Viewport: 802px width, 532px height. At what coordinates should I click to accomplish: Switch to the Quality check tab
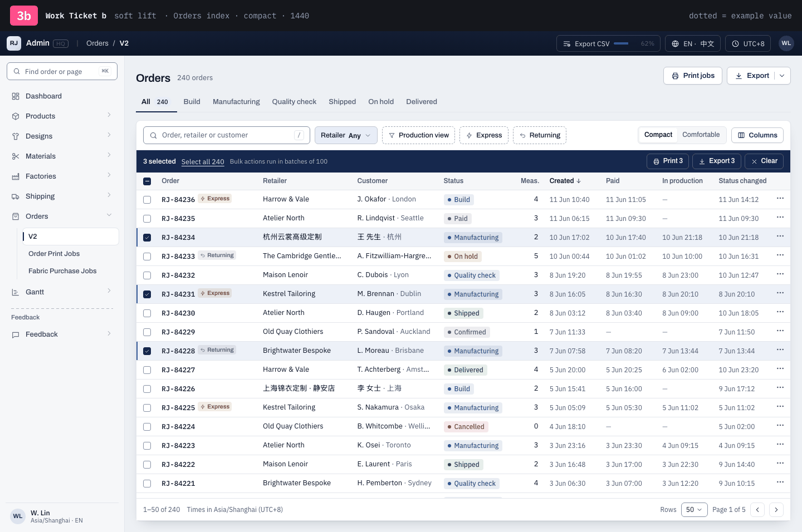click(x=294, y=102)
